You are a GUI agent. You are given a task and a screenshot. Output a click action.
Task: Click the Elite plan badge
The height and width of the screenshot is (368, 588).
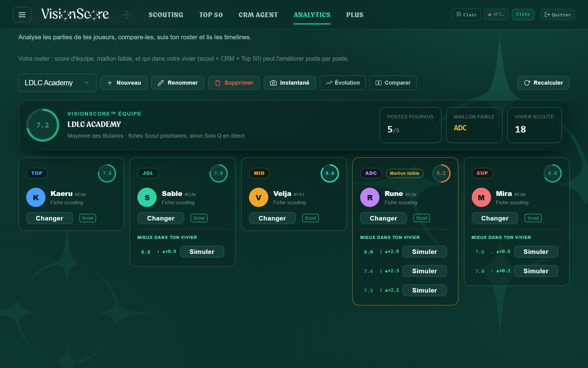click(523, 14)
